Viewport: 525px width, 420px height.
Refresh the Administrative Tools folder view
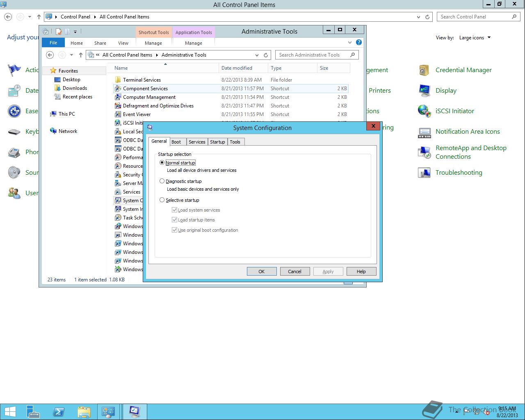(266, 55)
